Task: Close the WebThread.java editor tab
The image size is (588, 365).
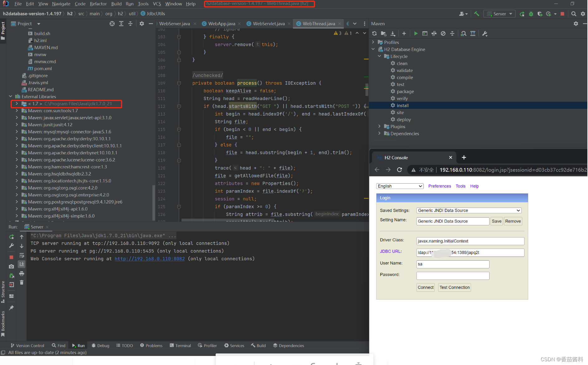Action: point(340,24)
